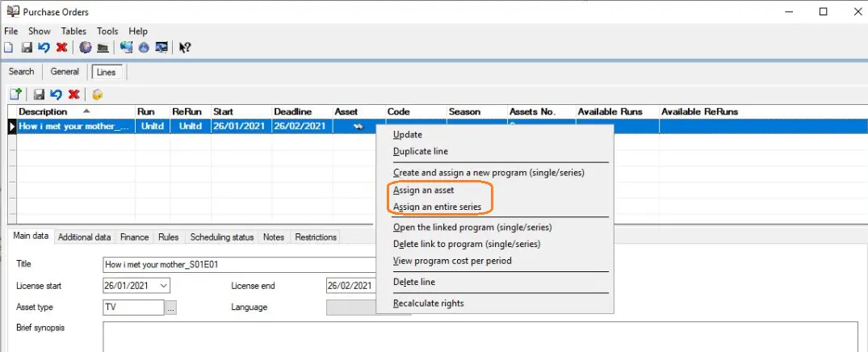The image size is (868, 352).
Task: Add a new line with green plus icon
Action: 15,94
